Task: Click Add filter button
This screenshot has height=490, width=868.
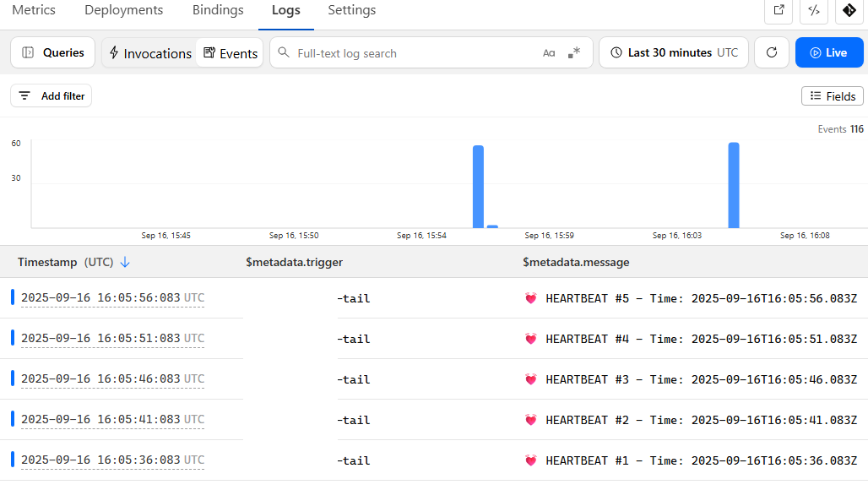Action: (x=51, y=95)
